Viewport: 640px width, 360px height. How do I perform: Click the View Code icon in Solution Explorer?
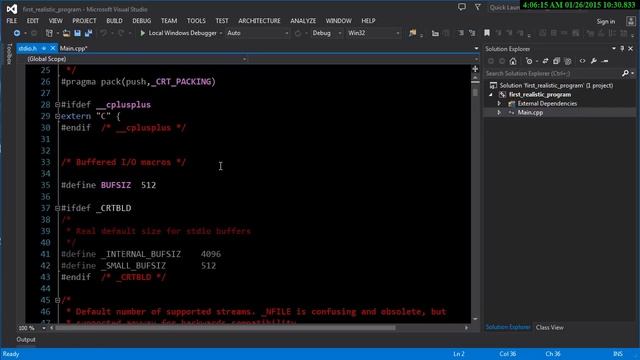point(582,61)
